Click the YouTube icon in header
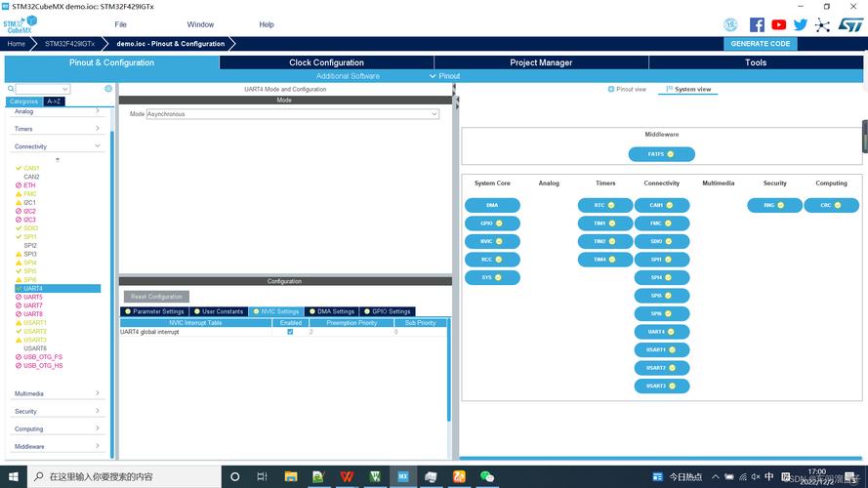The image size is (868, 488). click(x=778, y=24)
